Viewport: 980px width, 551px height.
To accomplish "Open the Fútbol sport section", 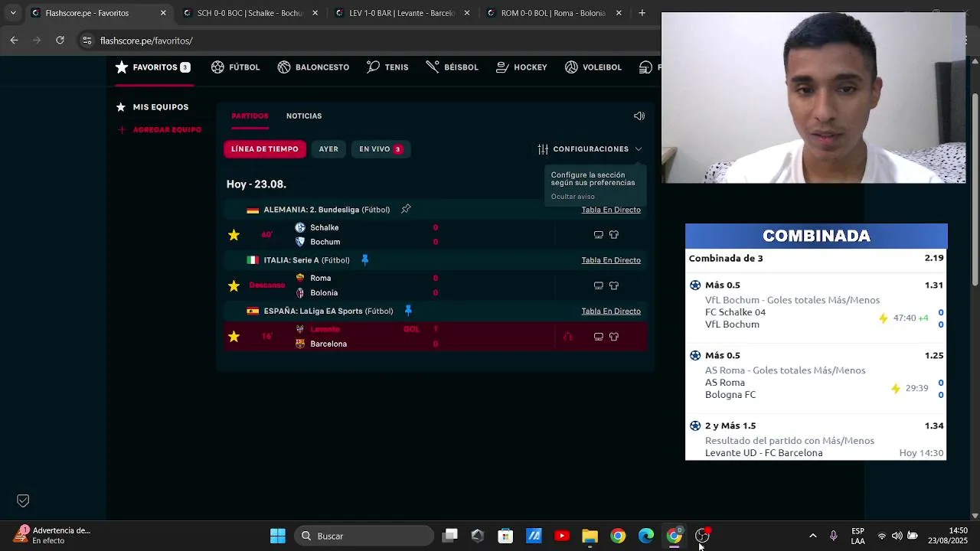I will 236,67.
